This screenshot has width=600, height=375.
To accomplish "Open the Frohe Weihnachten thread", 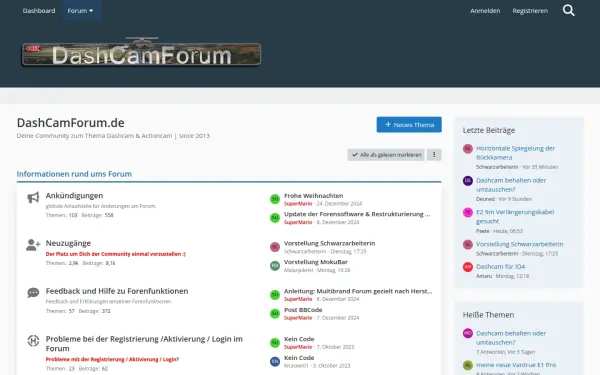I will pos(313,196).
